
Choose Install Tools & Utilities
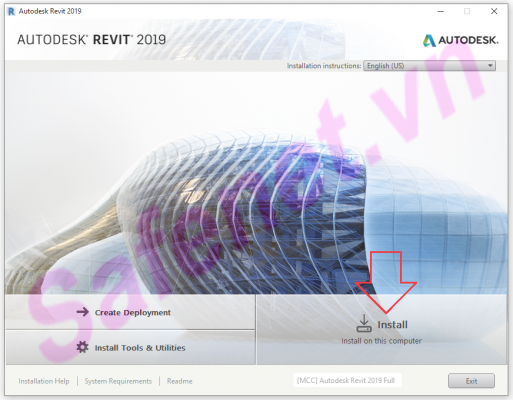pos(130,347)
